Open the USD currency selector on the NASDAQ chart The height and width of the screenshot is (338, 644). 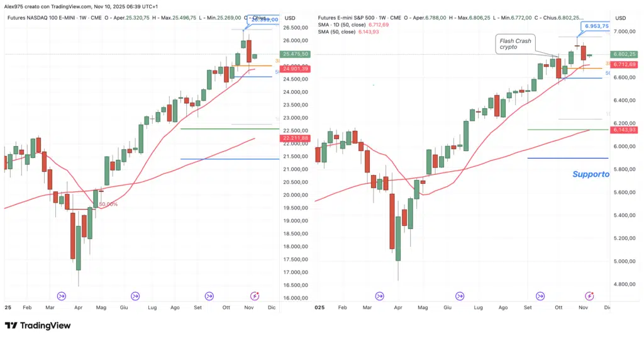[290, 18]
